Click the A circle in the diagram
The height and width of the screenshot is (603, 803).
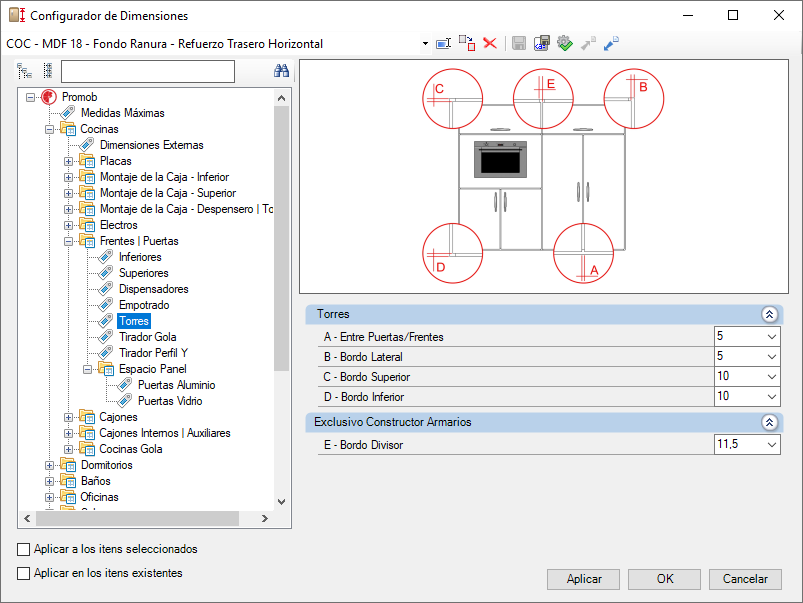click(583, 253)
